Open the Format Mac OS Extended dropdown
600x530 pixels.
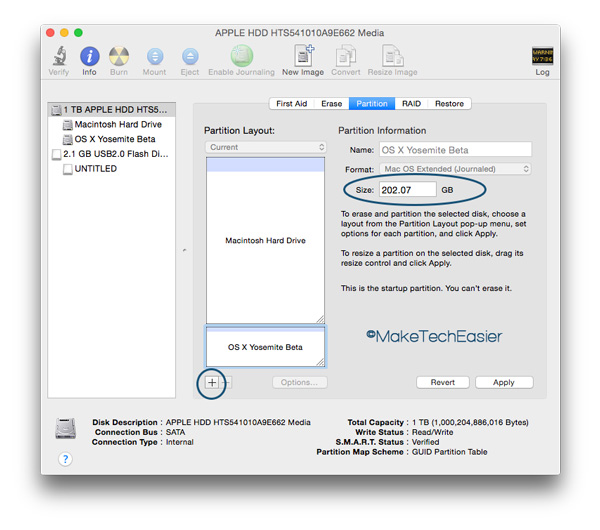(x=455, y=169)
